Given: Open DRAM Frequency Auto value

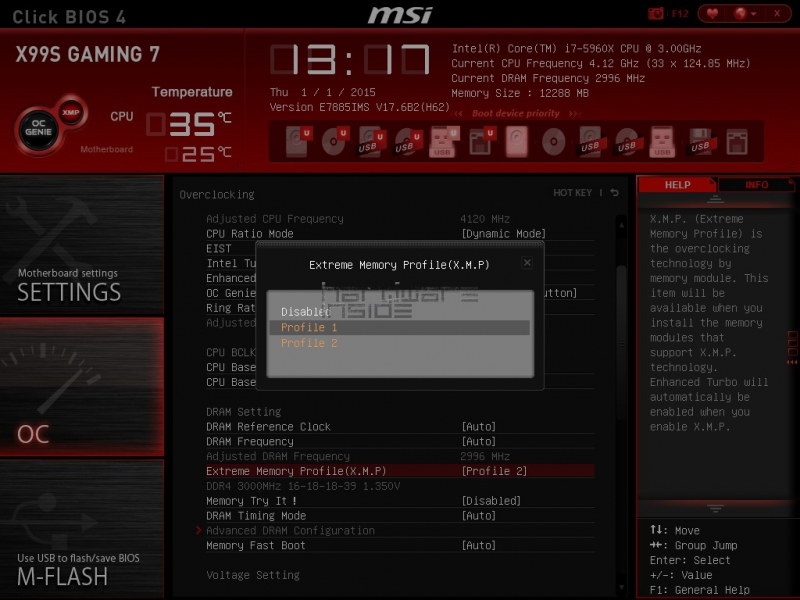Looking at the screenshot, I should pos(479,441).
